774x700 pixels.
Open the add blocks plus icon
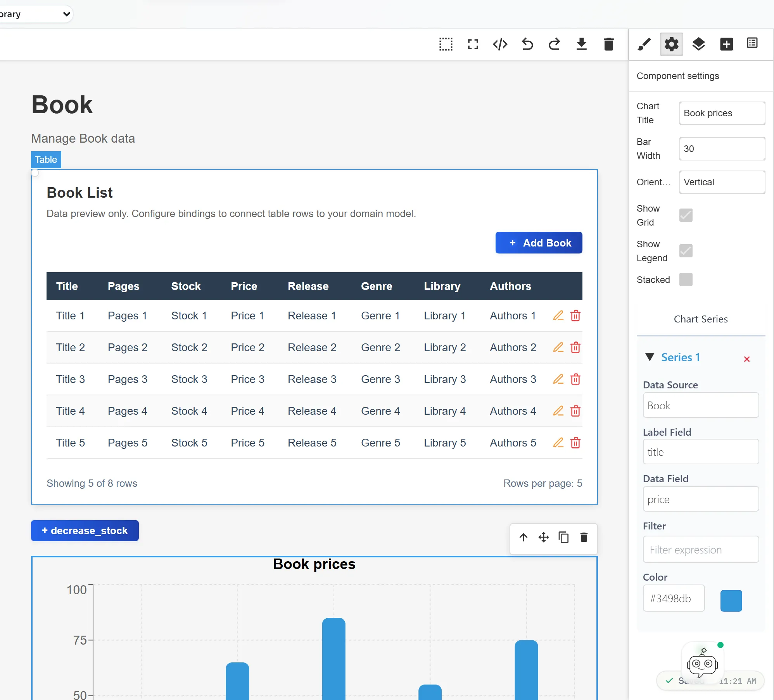click(x=726, y=44)
